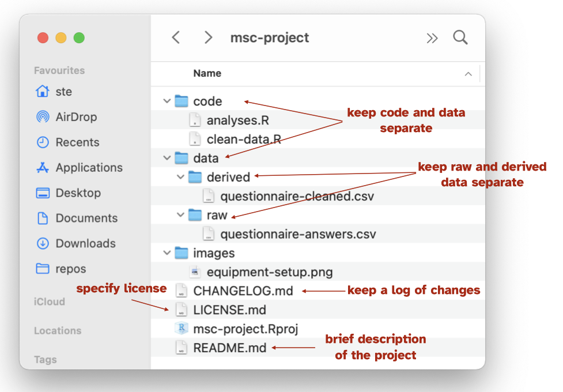
Task: Open Downloads in the sidebar
Action: click(x=85, y=243)
